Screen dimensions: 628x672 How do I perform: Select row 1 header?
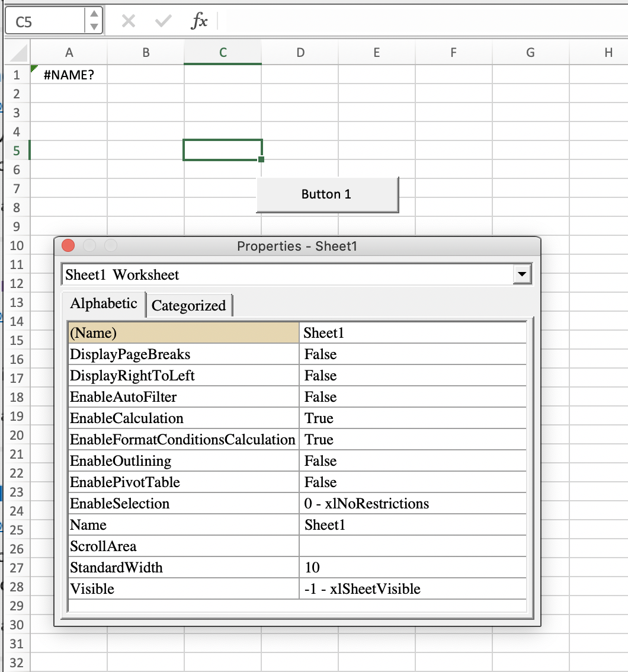click(x=17, y=75)
